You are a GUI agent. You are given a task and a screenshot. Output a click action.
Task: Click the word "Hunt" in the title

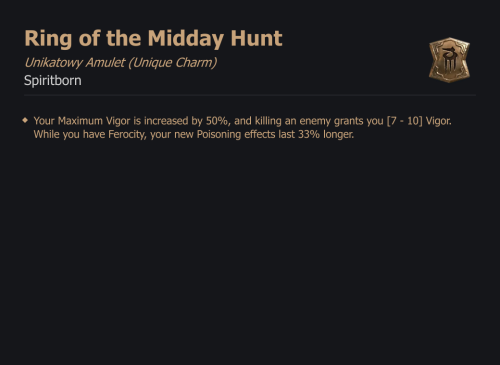coord(256,38)
